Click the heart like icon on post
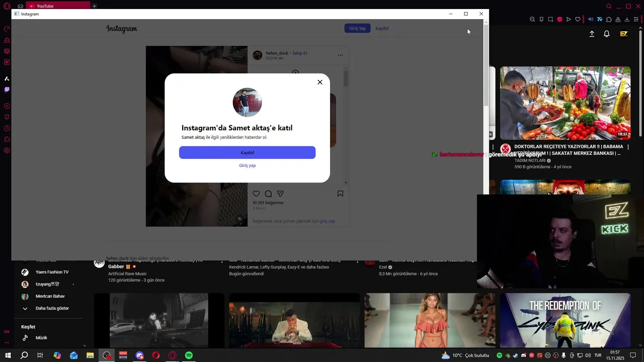The image size is (644, 362). coord(256,194)
